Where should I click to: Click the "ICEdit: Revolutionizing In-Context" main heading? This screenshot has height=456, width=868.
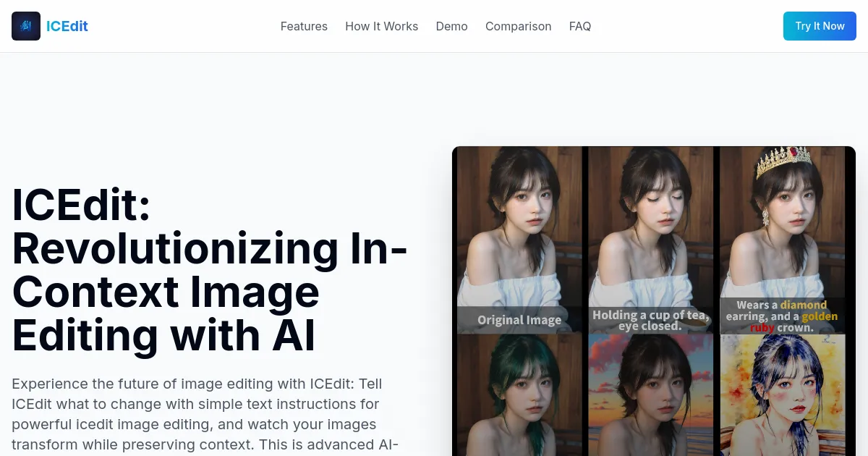click(x=210, y=270)
